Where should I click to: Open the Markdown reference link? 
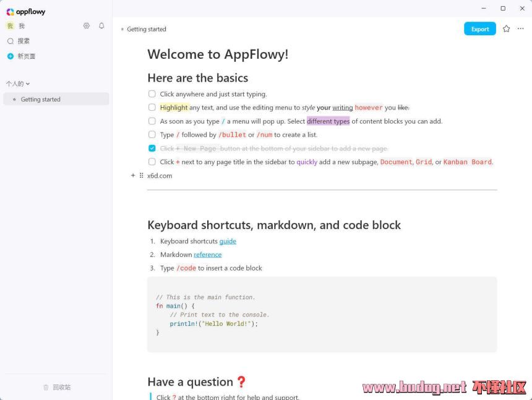pos(207,254)
